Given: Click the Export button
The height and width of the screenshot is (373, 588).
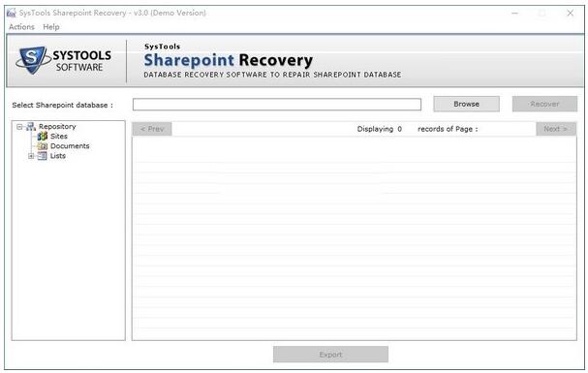Looking at the screenshot, I should 330,355.
